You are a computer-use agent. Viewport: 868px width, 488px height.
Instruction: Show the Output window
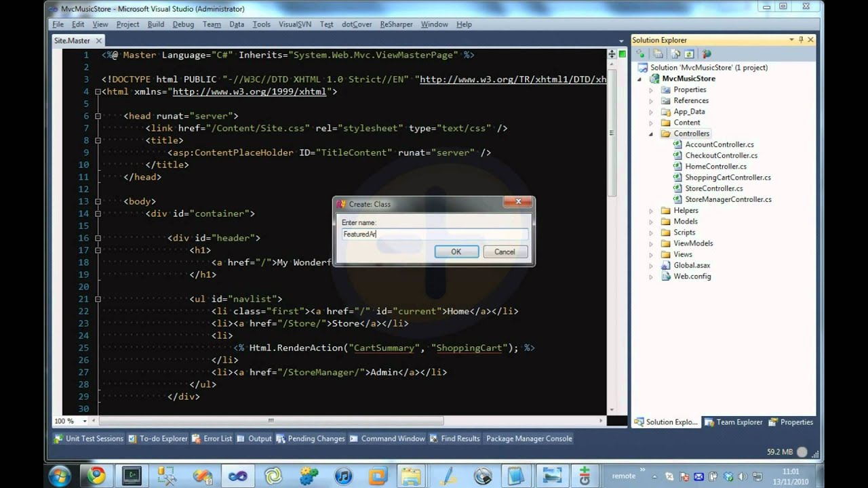tap(254, 439)
